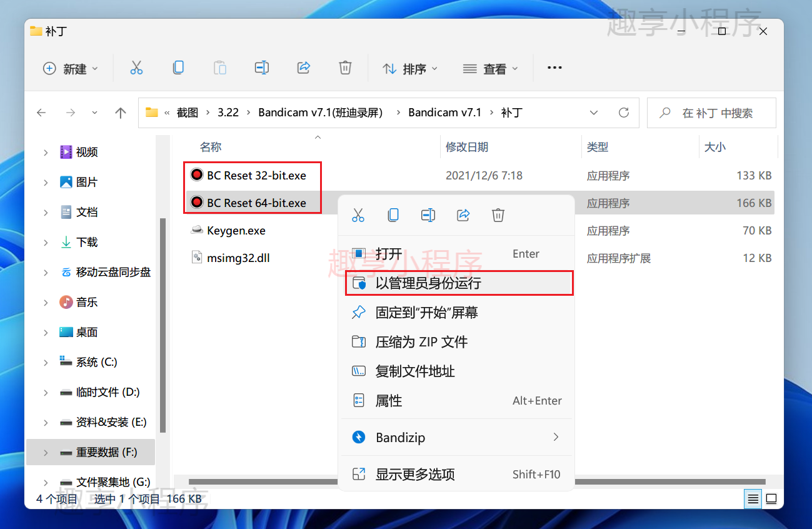The image size is (812, 529).
Task: Expand the 视频 tree node
Action: pos(46,152)
